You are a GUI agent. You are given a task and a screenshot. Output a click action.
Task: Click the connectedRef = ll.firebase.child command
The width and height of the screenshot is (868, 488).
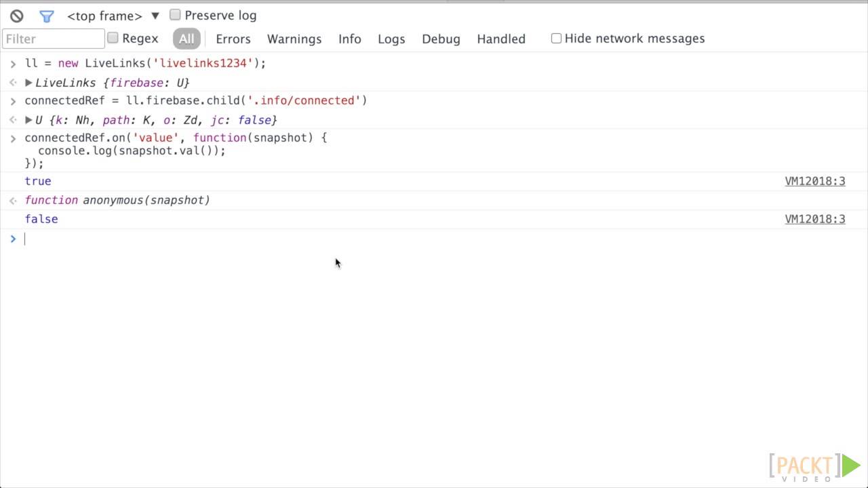coord(196,100)
